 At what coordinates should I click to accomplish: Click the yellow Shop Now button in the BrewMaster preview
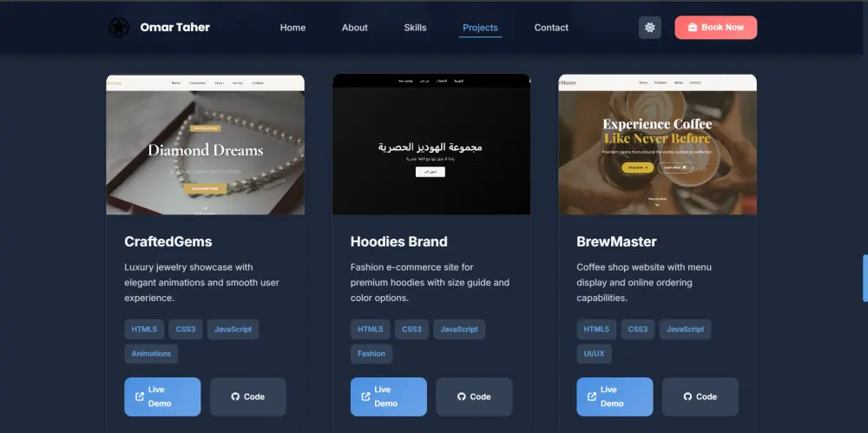click(x=638, y=167)
